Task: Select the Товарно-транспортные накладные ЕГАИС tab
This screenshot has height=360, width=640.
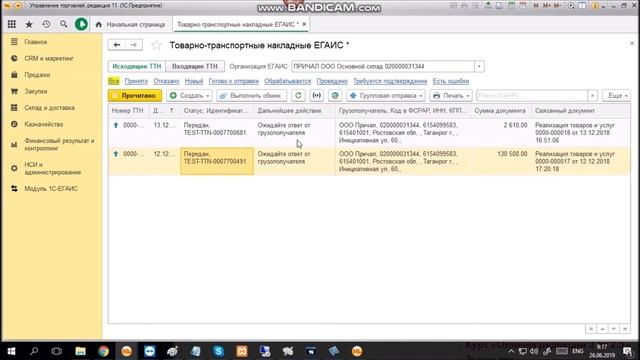Action: [x=238, y=24]
